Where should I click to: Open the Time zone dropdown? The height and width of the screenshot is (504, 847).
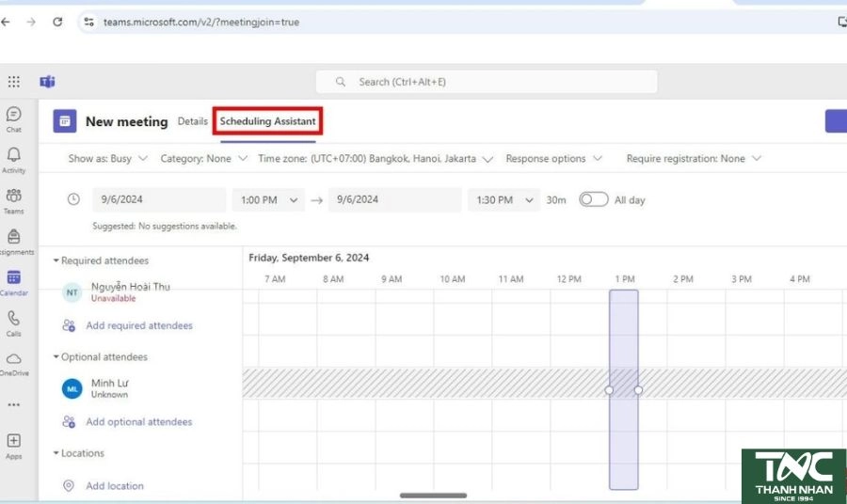click(x=376, y=159)
